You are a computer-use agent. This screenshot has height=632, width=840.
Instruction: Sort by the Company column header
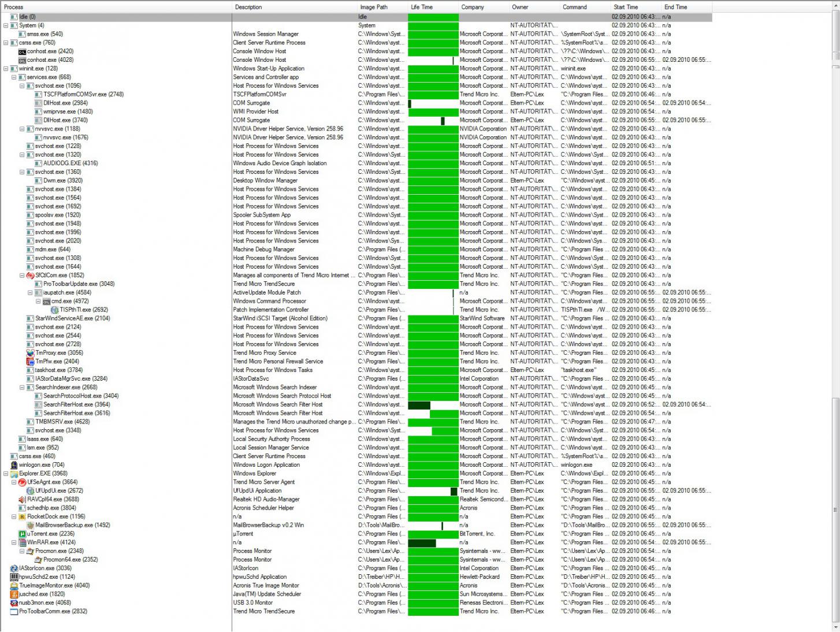coord(484,7)
